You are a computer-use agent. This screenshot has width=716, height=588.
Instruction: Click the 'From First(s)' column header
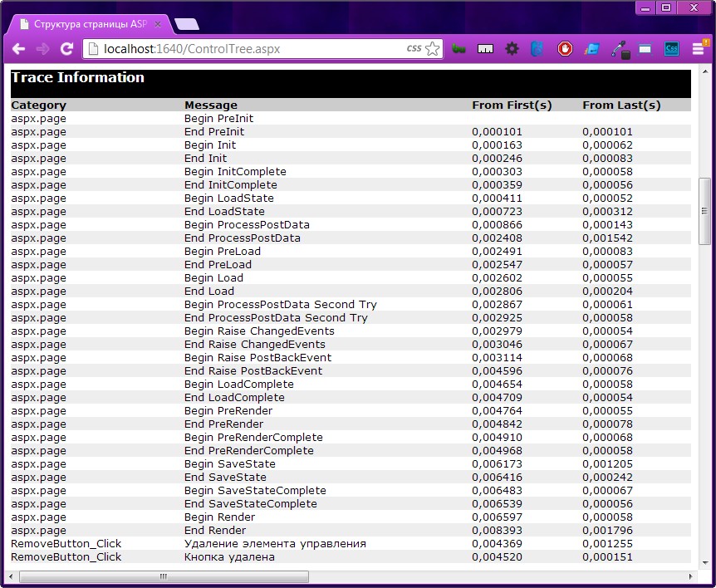click(x=512, y=105)
